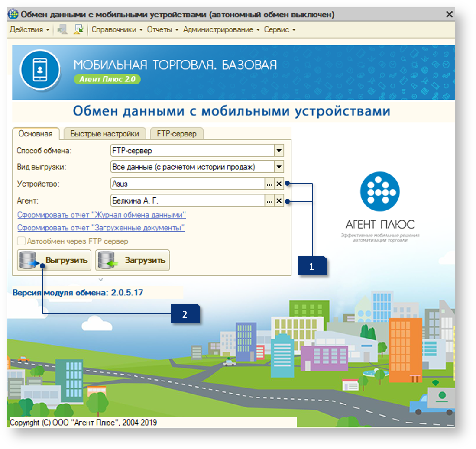
Task: Click the Загрузить button
Action: (x=133, y=260)
